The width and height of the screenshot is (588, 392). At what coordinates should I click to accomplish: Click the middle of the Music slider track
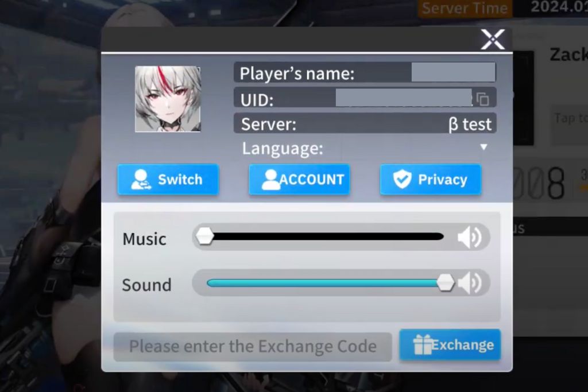point(325,236)
